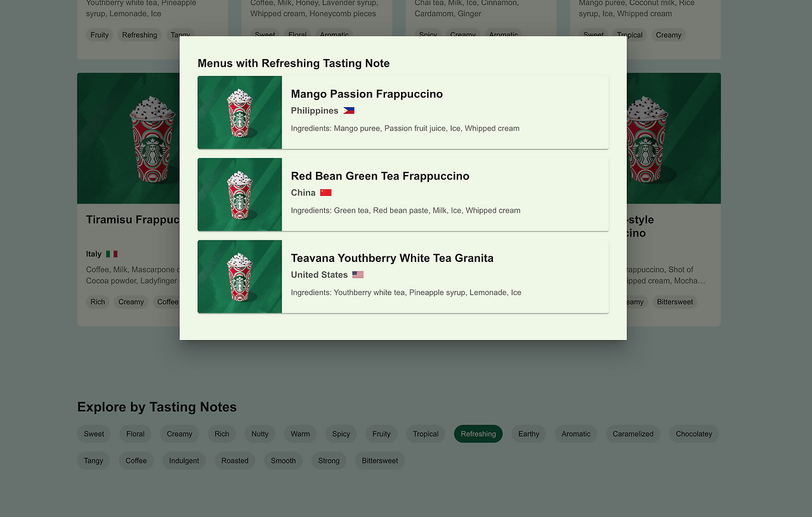
Task: Click the Fruity tag on the top-left card
Action: (100, 35)
